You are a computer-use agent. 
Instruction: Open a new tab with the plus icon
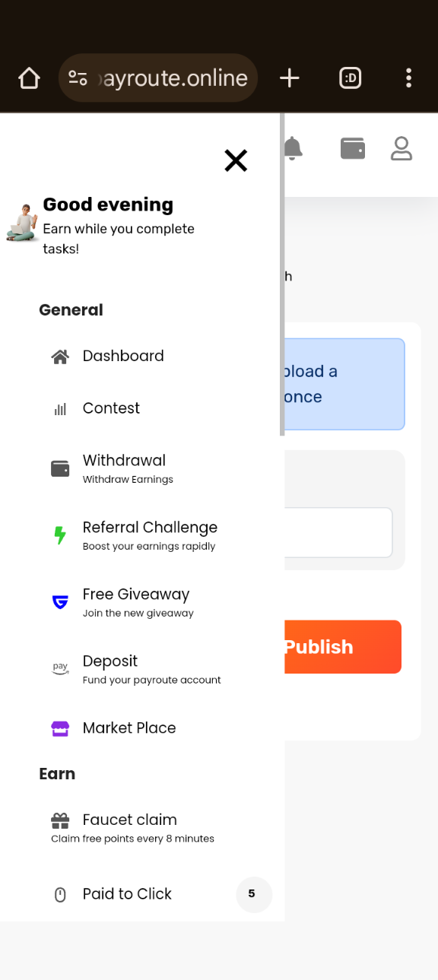click(290, 78)
